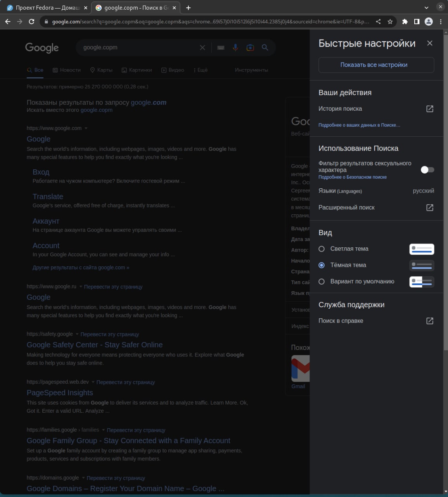Open the on-screen keyboard icon
Image resolution: width=448 pixels, height=497 pixels.
(221, 47)
